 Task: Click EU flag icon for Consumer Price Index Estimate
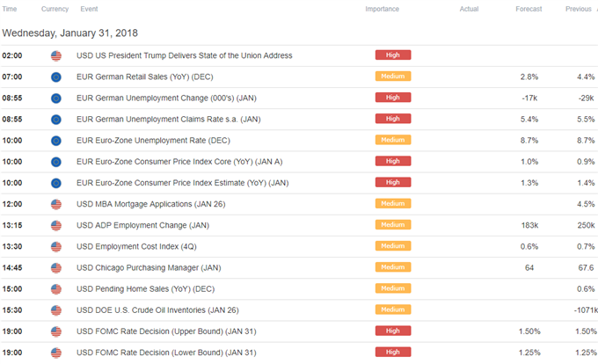(x=56, y=184)
